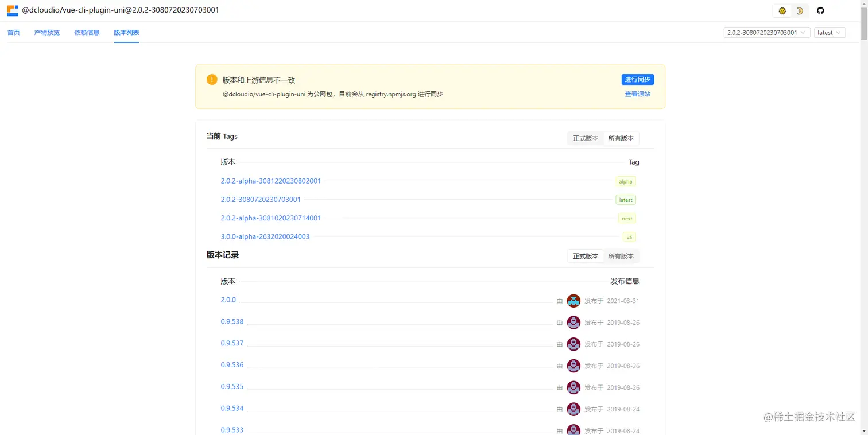This screenshot has width=868, height=435.
Task: Select 正式版本 in 当前 Tags section
Action: click(x=586, y=138)
